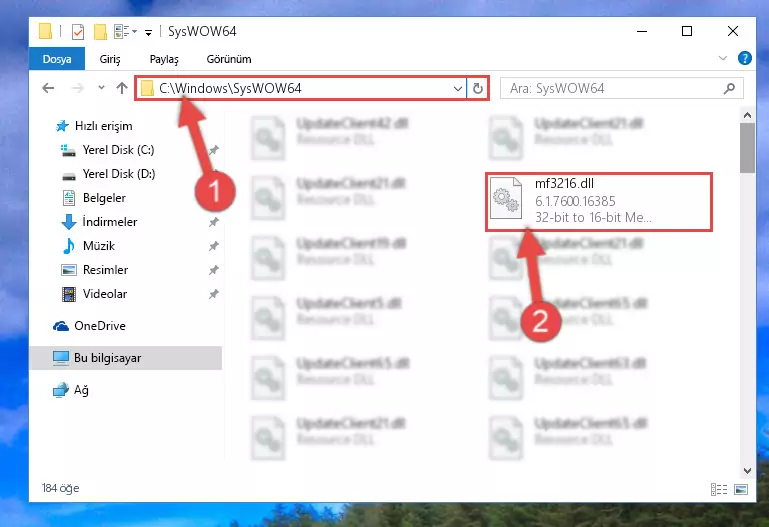Click the 184 öğe status text
The height and width of the screenshot is (527, 769).
coord(60,488)
